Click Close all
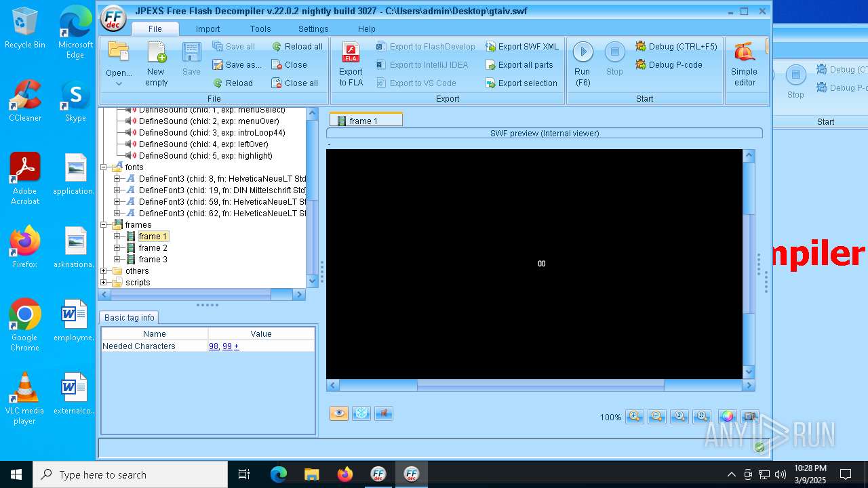 pyautogui.click(x=294, y=83)
